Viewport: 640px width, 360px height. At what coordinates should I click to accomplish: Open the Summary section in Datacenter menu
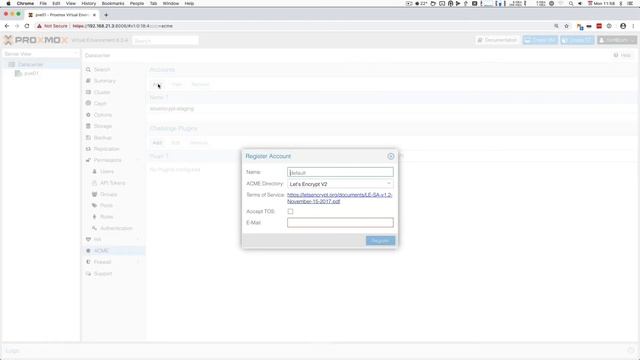click(104, 81)
